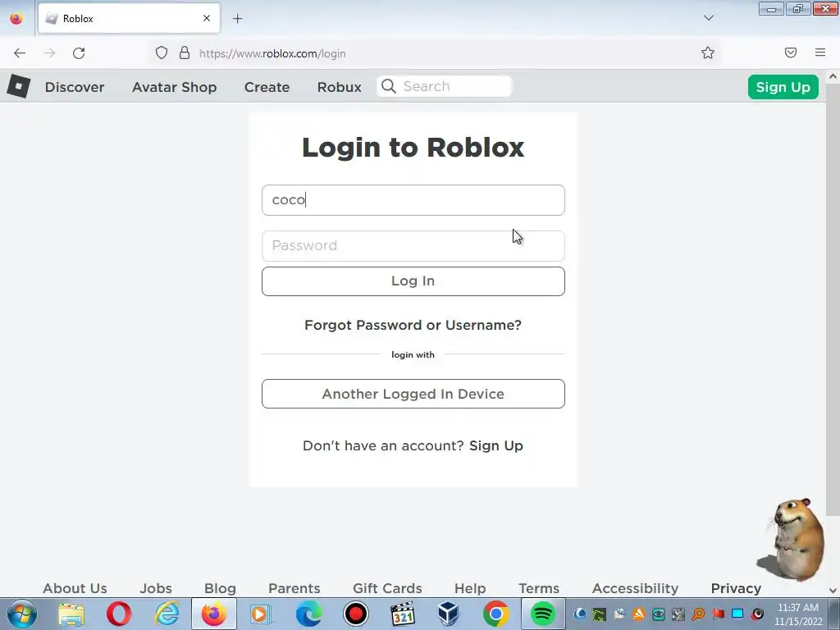The height and width of the screenshot is (630, 840).
Task: Close the Roblox tab with the X
Action: tap(207, 18)
